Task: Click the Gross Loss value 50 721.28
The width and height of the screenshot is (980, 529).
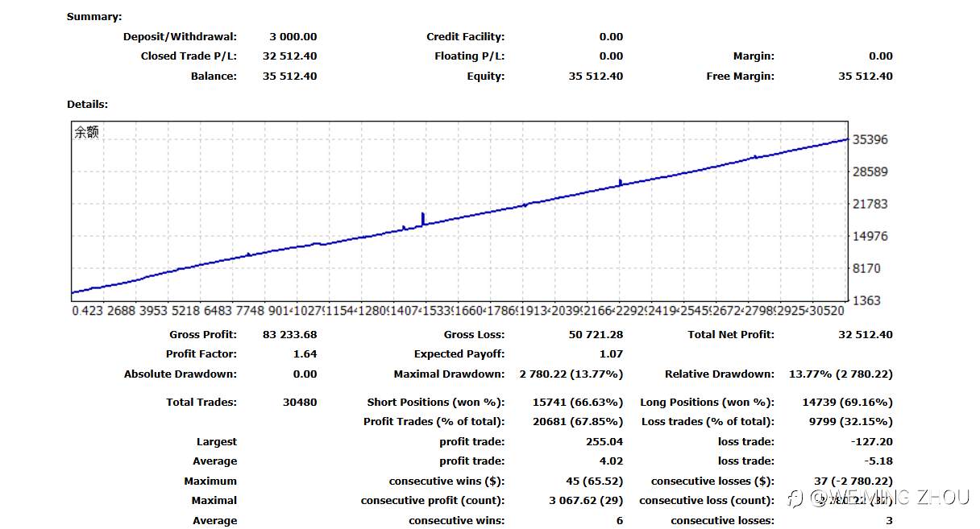Action: (596, 334)
